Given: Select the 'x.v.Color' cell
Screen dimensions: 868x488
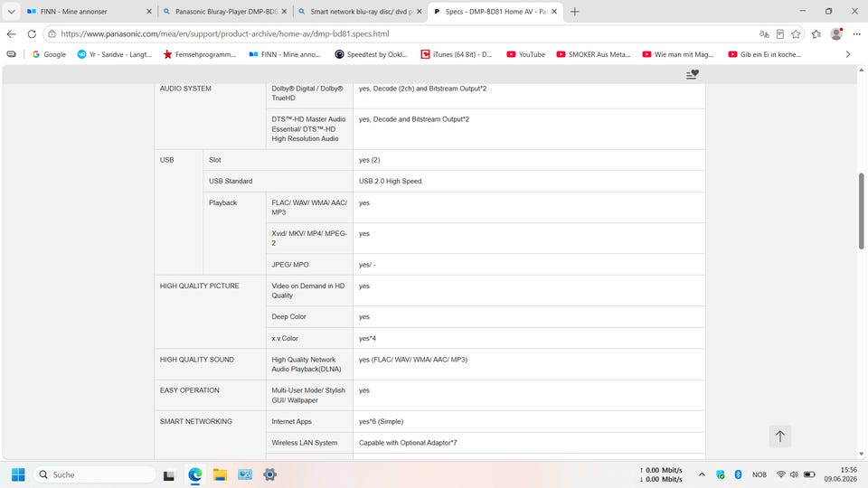Looking at the screenshot, I should 309,338.
